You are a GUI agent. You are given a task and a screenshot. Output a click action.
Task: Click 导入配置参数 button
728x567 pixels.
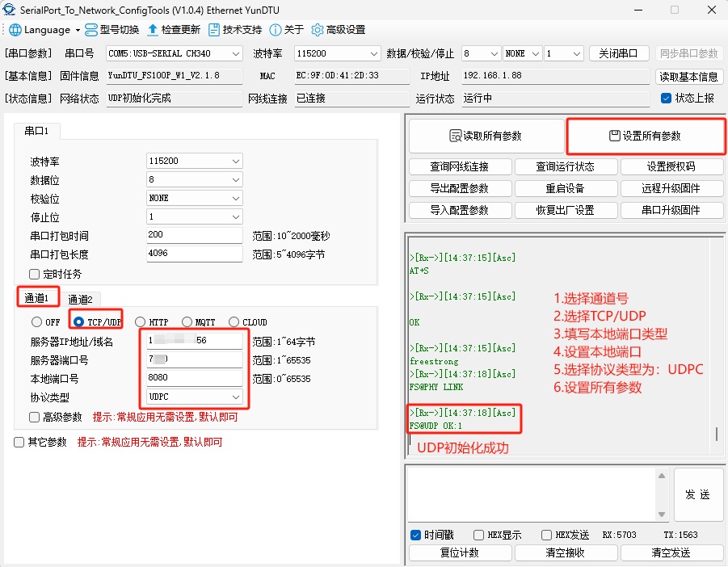[x=460, y=210]
